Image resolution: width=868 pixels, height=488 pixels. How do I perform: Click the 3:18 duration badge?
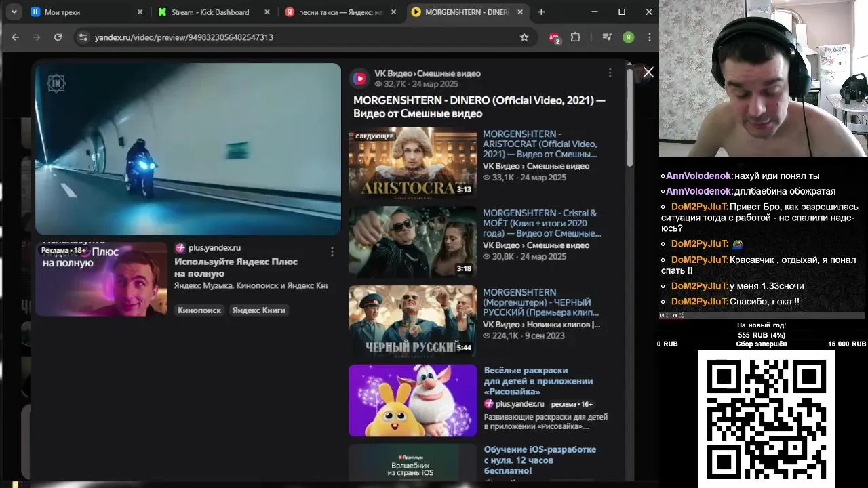click(x=464, y=269)
